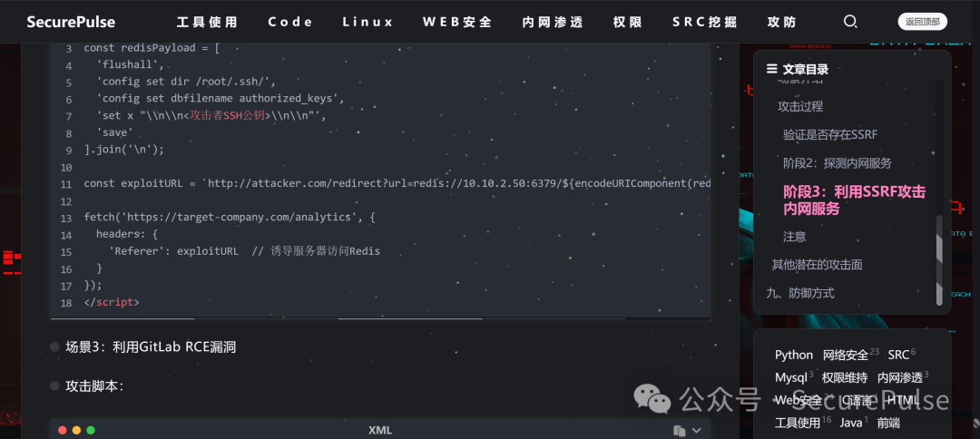980x439 pixels.
Task: Click the 返回顶部 back-to-top button
Action: click(923, 22)
